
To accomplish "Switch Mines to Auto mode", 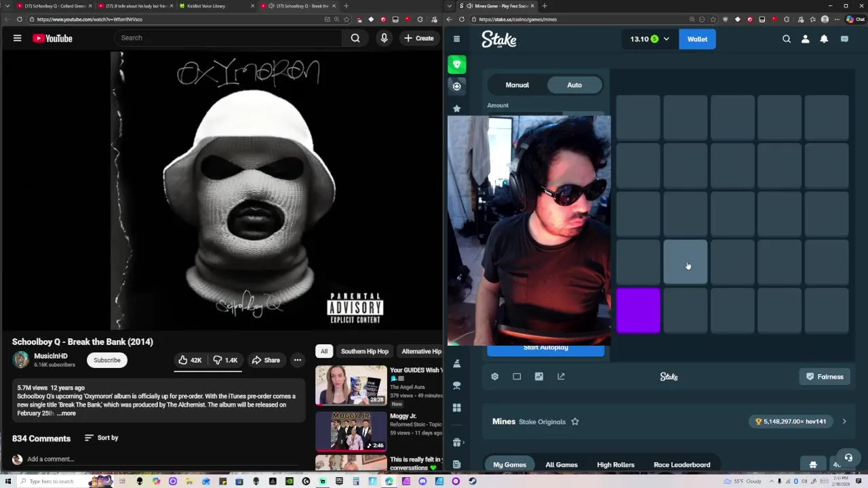I will 574,85.
